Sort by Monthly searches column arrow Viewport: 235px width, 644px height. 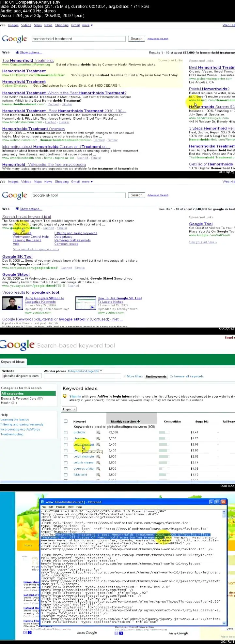click(139, 421)
